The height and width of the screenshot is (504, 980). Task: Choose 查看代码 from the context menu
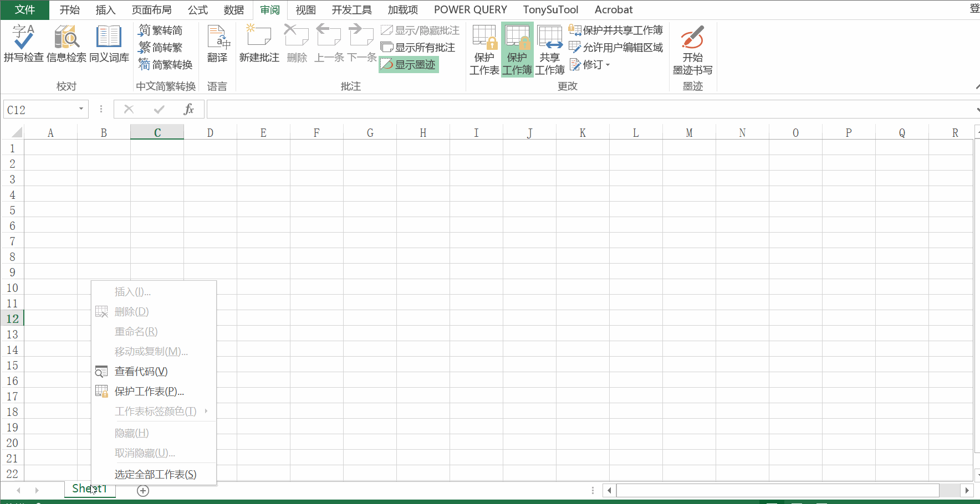click(140, 371)
